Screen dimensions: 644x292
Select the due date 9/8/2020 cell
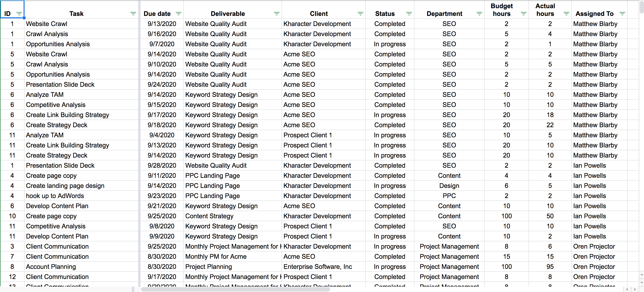(162, 226)
